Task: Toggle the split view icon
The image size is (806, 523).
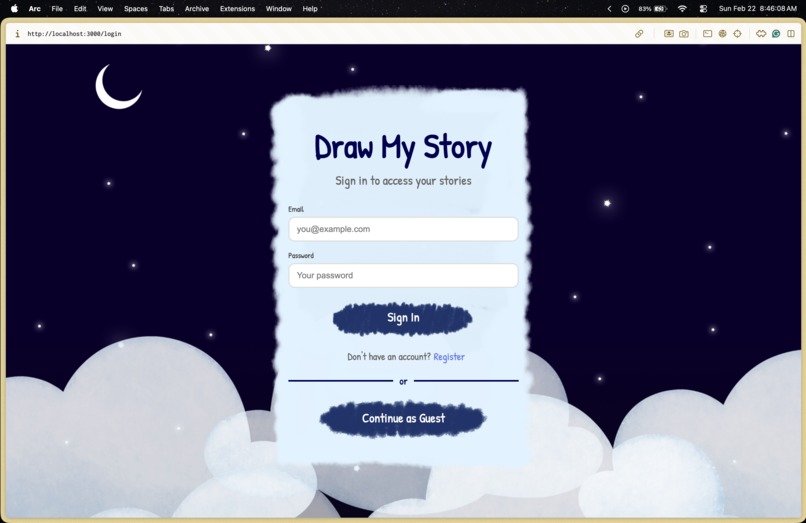Action: tap(791, 33)
